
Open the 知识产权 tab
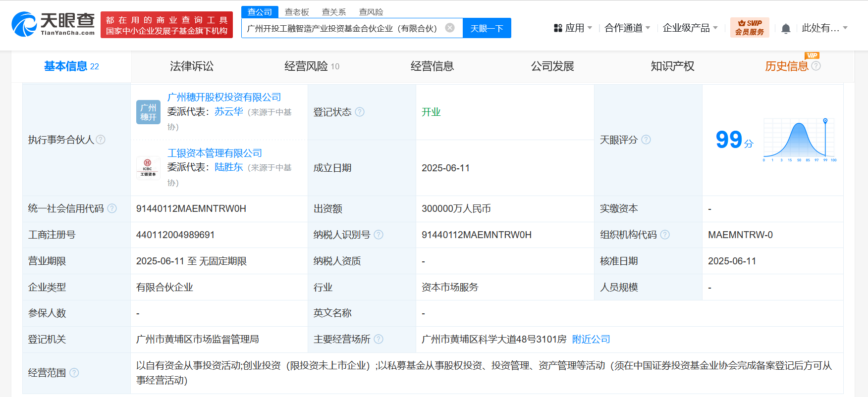pyautogui.click(x=672, y=66)
